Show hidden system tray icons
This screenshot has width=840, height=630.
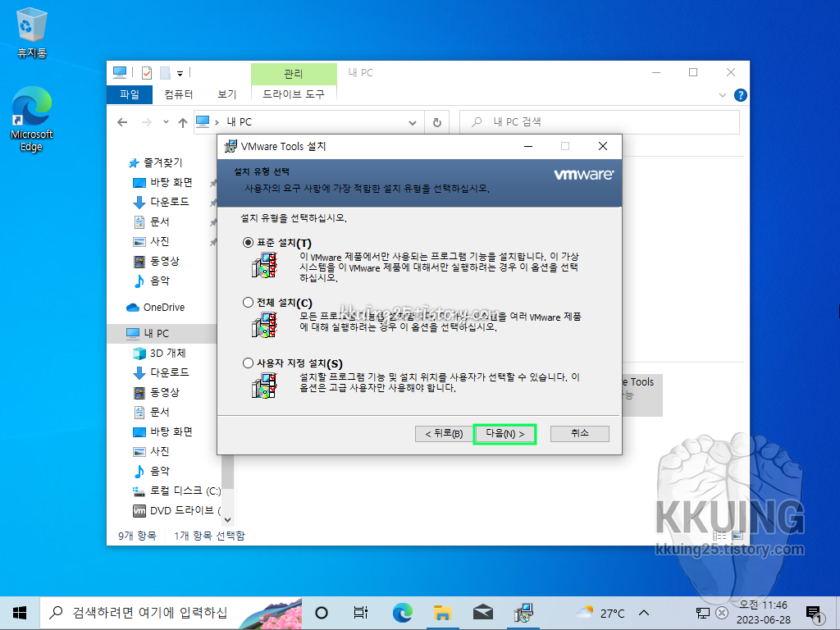(x=644, y=613)
